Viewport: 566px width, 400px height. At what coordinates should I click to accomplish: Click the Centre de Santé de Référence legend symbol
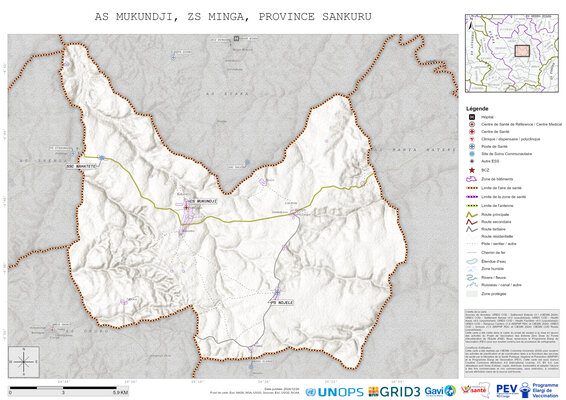471,124
